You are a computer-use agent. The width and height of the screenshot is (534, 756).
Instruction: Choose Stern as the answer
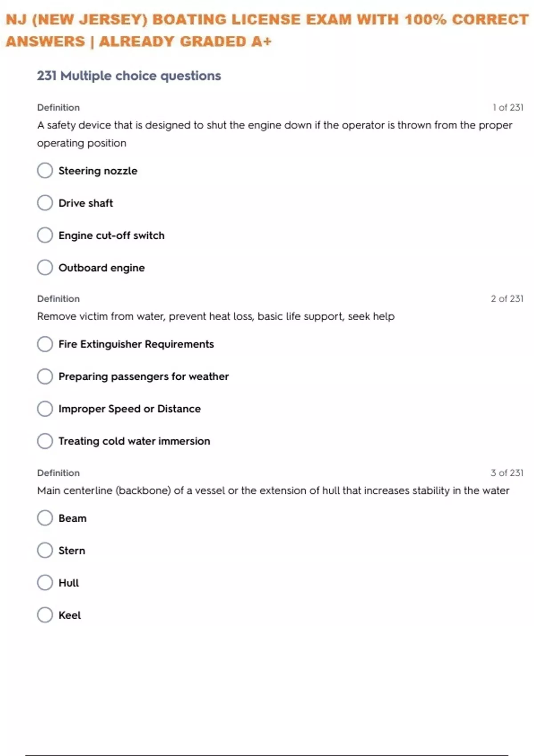[45, 550]
